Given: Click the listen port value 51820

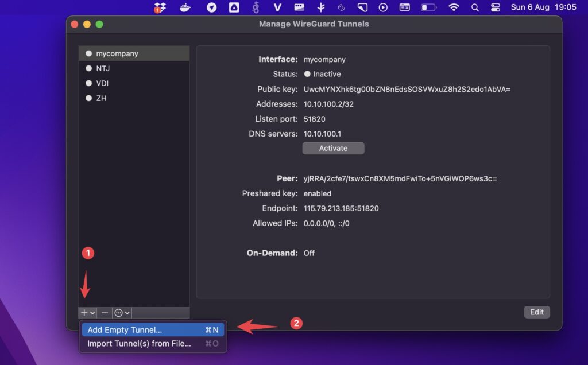Looking at the screenshot, I should coord(314,119).
